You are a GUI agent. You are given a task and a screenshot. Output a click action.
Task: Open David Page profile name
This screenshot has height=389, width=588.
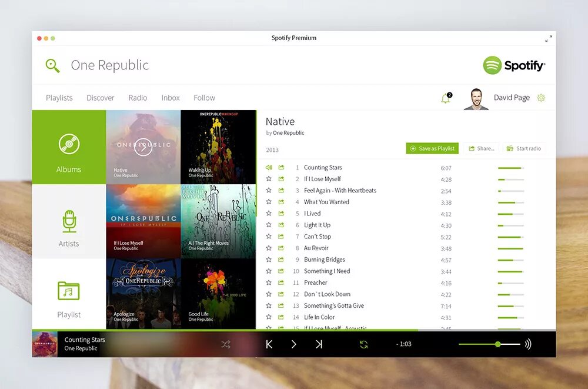pos(512,98)
